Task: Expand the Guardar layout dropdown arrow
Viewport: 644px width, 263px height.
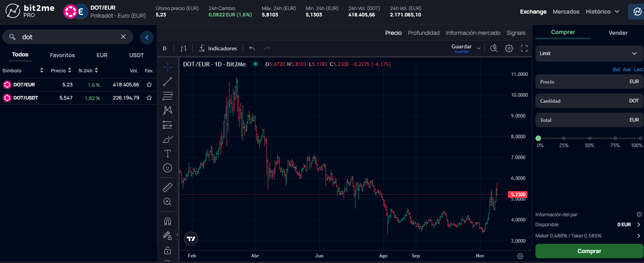Action: click(479, 49)
